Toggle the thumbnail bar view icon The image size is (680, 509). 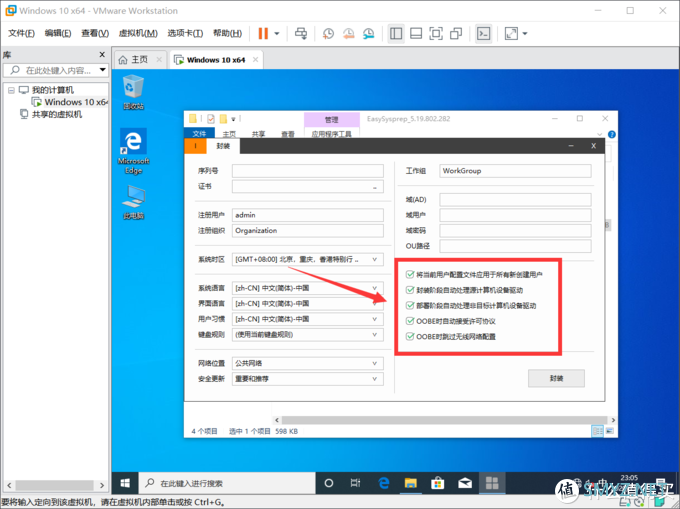416,33
